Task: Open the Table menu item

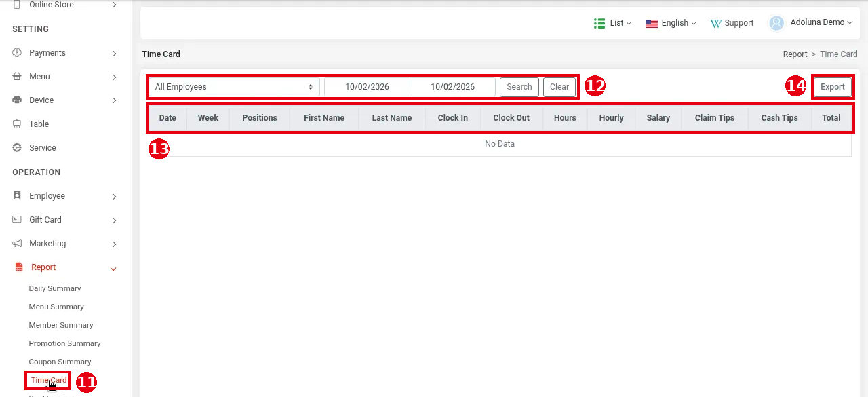Action: point(39,124)
